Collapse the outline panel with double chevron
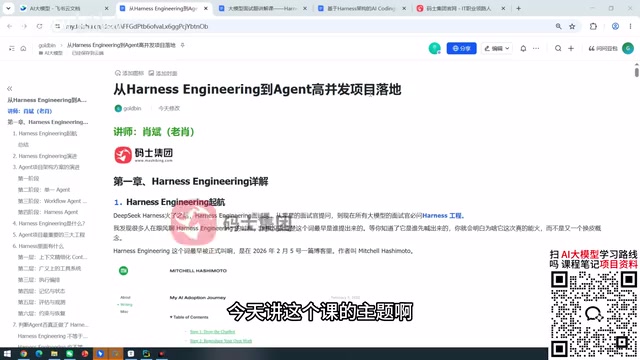This screenshot has width=640, height=360. (x=9, y=89)
